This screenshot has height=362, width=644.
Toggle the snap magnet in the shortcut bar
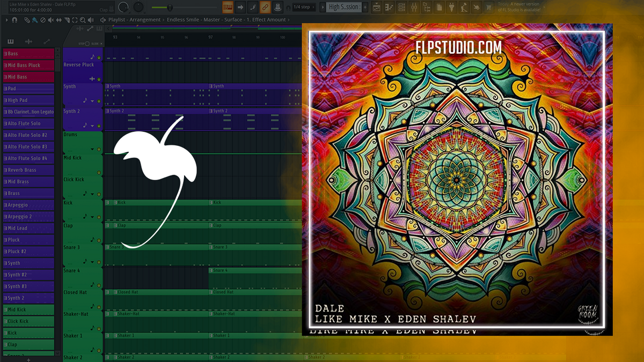[14, 20]
